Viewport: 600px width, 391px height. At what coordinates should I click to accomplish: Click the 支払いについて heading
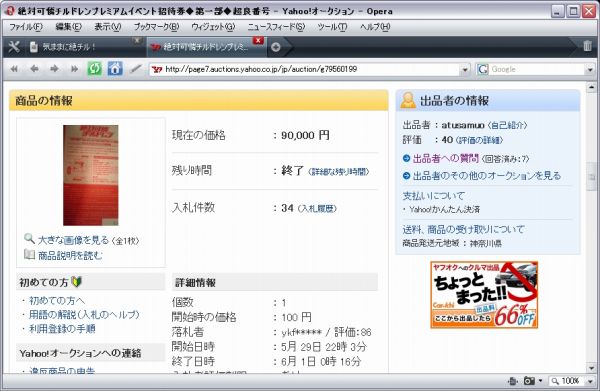(x=434, y=196)
